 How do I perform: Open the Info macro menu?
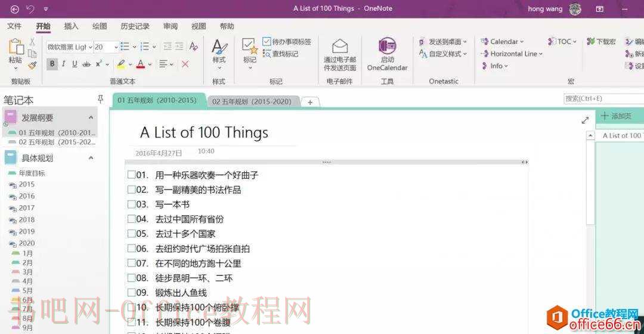(495, 66)
